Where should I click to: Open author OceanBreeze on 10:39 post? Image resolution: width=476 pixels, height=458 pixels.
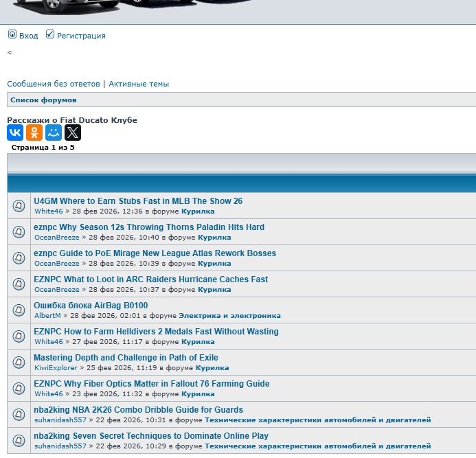(x=57, y=264)
